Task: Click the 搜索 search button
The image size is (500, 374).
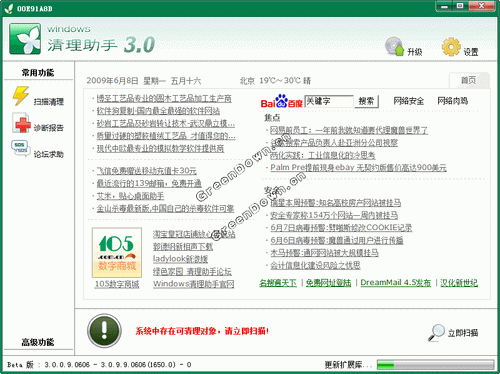Action: point(366,101)
